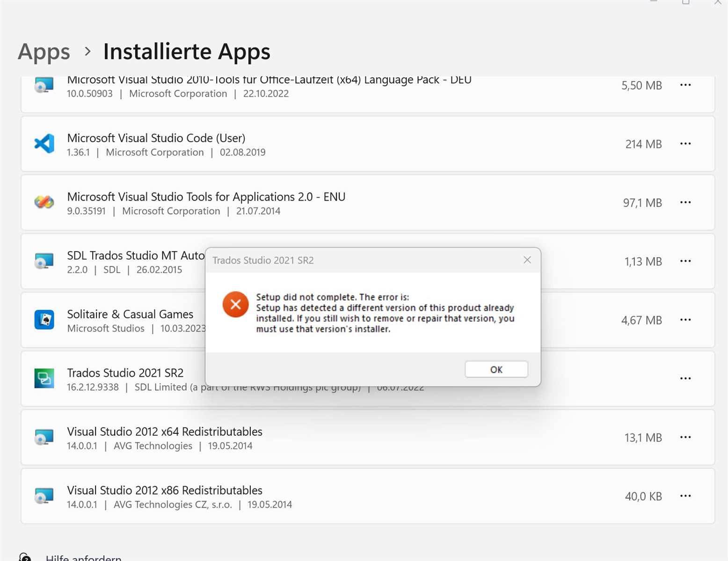The height and width of the screenshot is (561, 728).
Task: Open more options for Visual Studio Code
Action: [685, 144]
